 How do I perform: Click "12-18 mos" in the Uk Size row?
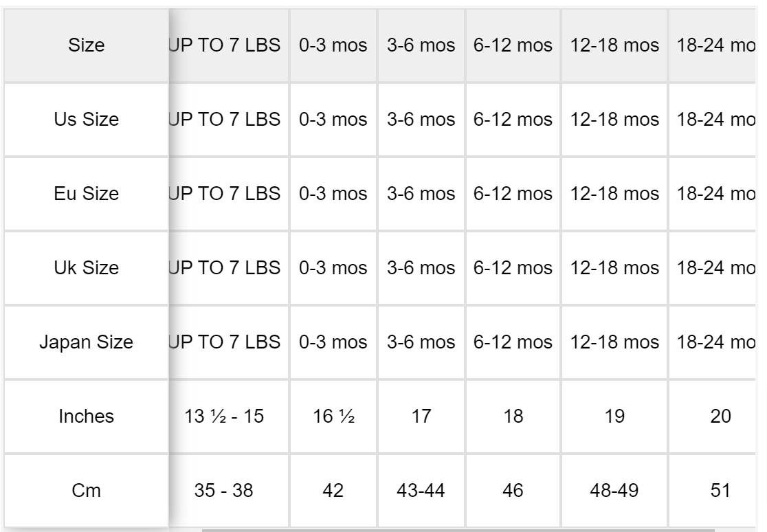614,269
